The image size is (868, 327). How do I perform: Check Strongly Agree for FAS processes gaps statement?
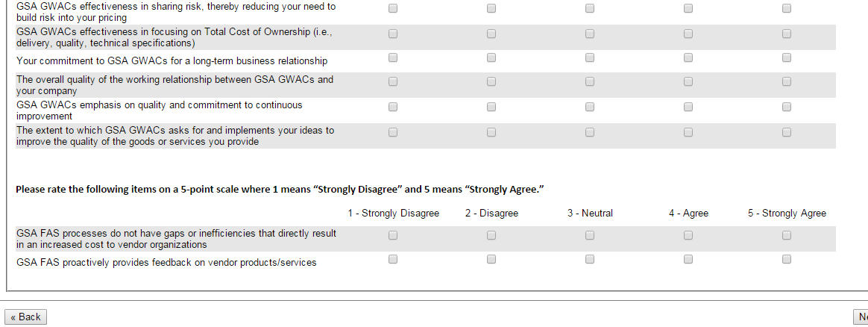[x=787, y=235]
